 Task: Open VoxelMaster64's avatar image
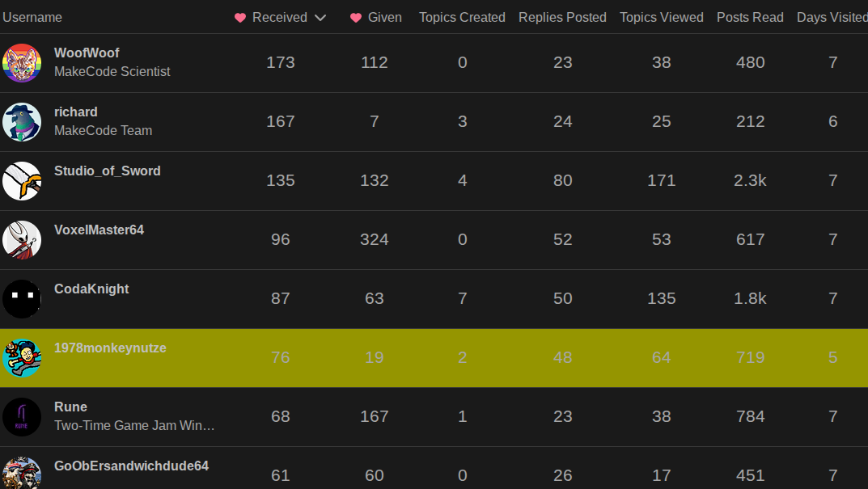(22, 240)
